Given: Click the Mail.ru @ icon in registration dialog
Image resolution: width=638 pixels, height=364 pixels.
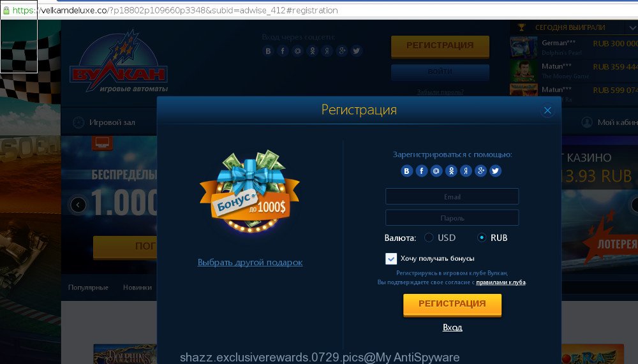Looking at the screenshot, I should coord(436,171).
